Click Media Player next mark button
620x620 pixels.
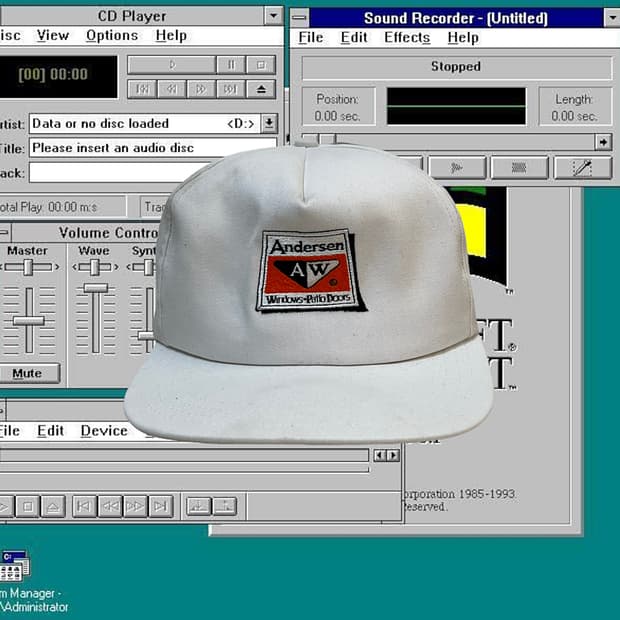161,506
